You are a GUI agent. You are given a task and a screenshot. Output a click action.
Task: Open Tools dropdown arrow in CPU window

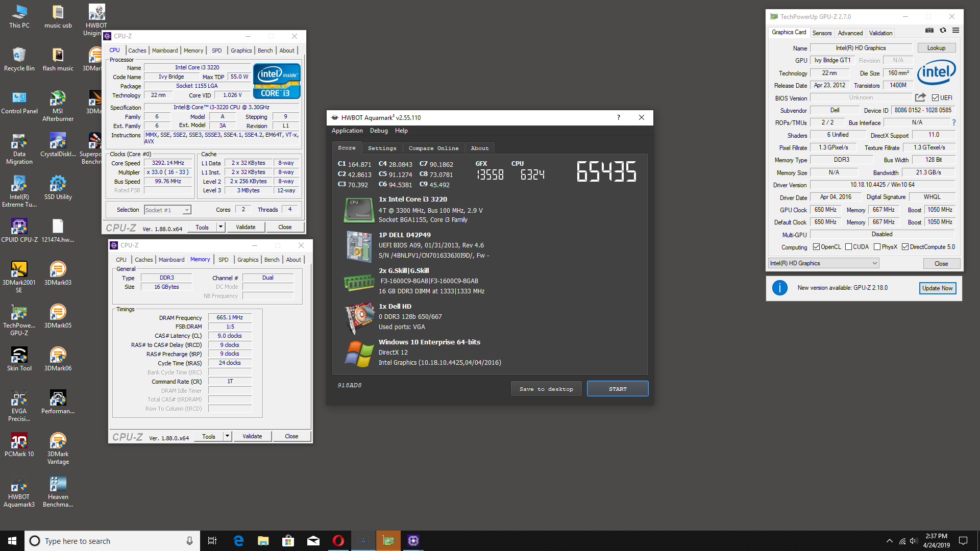220,227
